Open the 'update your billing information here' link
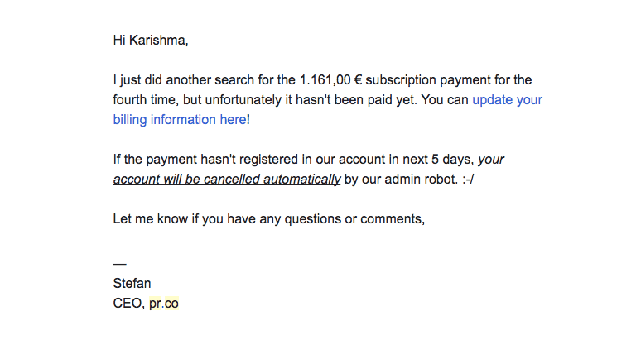 [507, 100]
